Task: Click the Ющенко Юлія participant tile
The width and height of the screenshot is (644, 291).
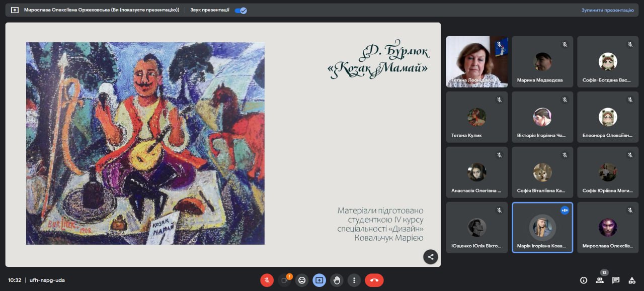Action: (x=476, y=228)
